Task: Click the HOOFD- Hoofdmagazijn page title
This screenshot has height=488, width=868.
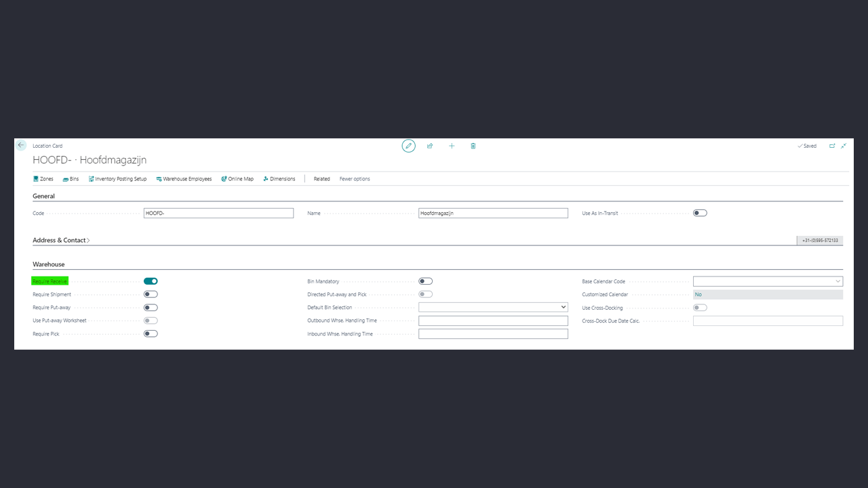Action: click(90, 160)
